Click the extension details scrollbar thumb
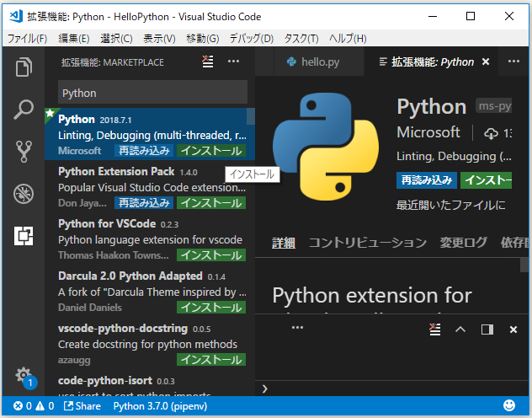This screenshot has width=532, height=418. pos(524,265)
